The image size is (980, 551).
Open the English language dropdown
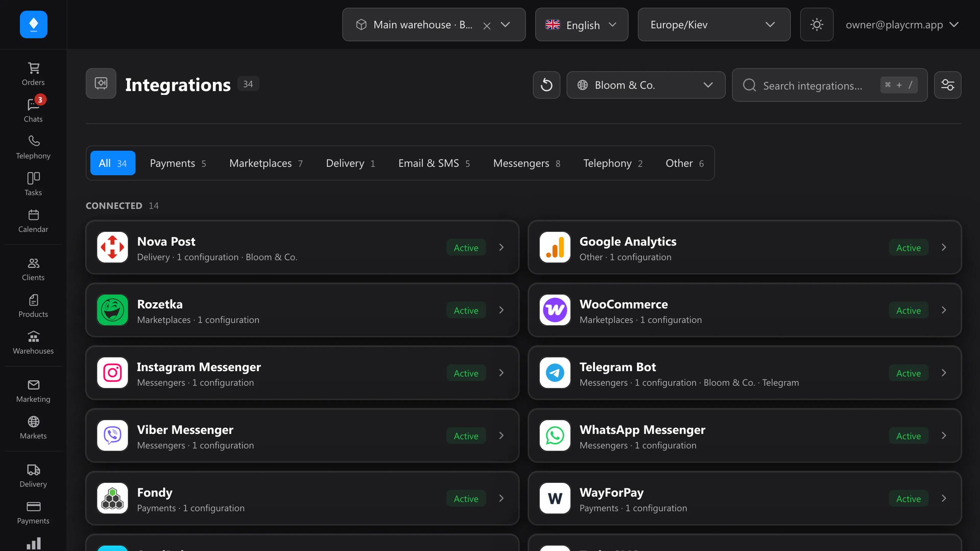point(581,24)
